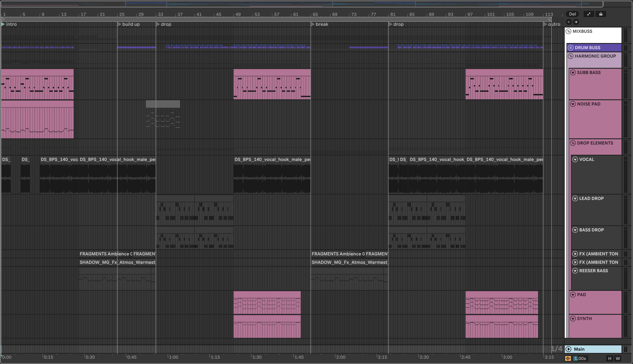Fold the HARMONIC GROUP track
The image size is (633, 364).
pos(571,56)
